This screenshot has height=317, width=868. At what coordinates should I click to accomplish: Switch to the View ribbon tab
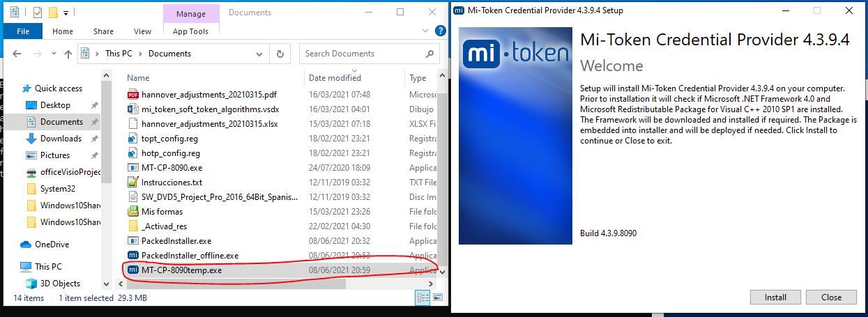[x=142, y=31]
